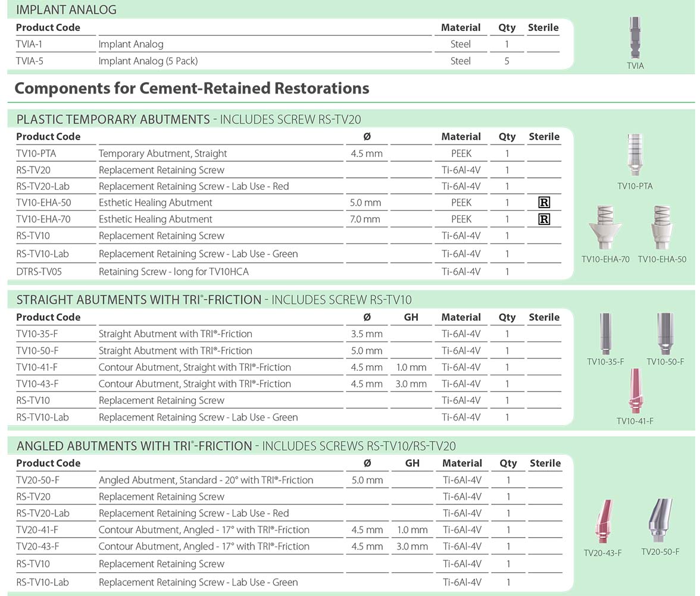Click the sterile R symbol in TV10-EHA-70 row
700x596 pixels.
(x=543, y=219)
